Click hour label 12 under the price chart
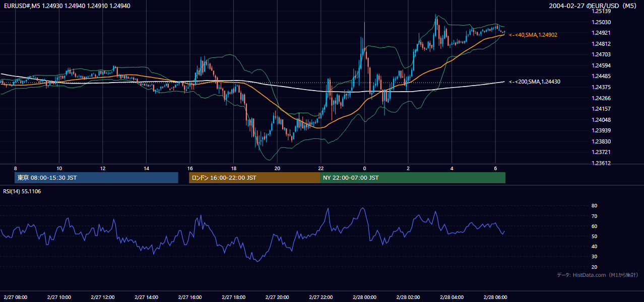 103,168
